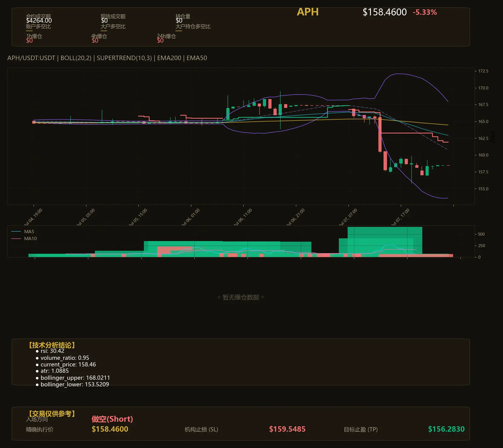Screen dimensions: 503x448
Task: Click the 4h爆仓 label
Action: click(99, 36)
